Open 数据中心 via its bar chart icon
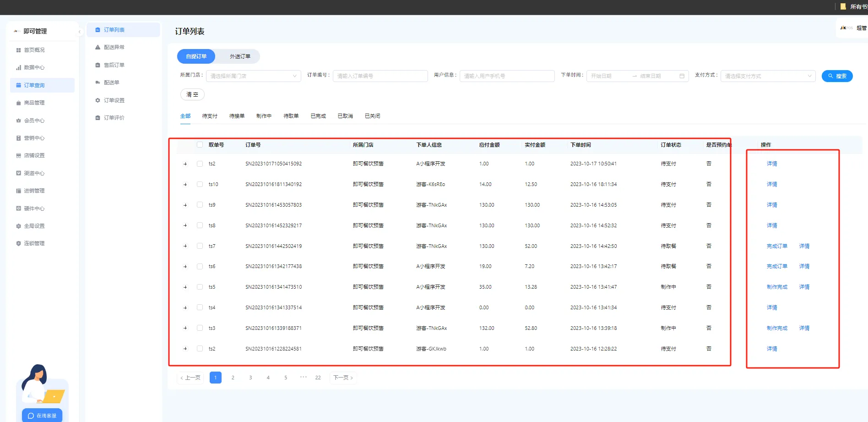Image resolution: width=868 pixels, height=422 pixels. [x=19, y=68]
